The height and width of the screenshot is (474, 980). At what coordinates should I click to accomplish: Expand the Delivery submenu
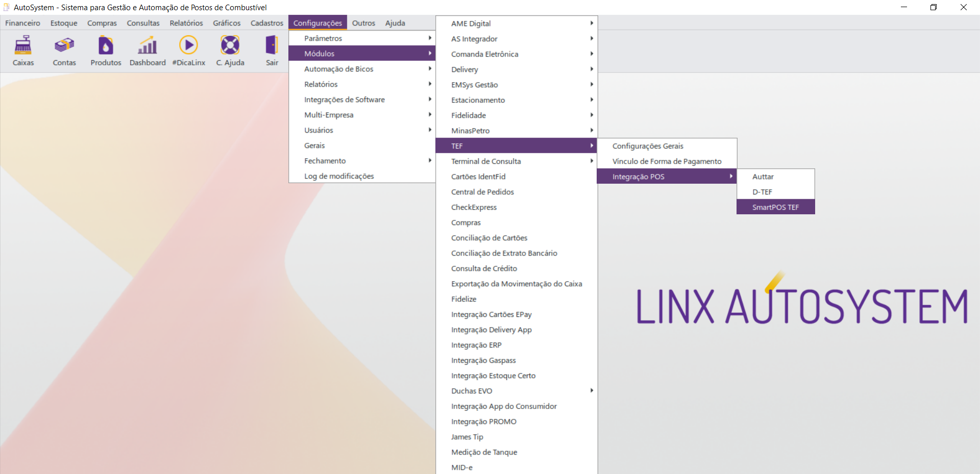click(517, 69)
